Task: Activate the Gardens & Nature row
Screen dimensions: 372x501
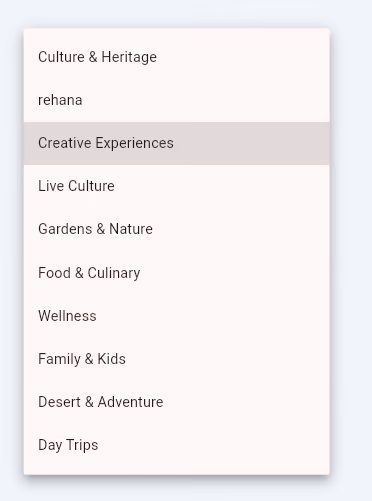Action: pyautogui.click(x=177, y=229)
